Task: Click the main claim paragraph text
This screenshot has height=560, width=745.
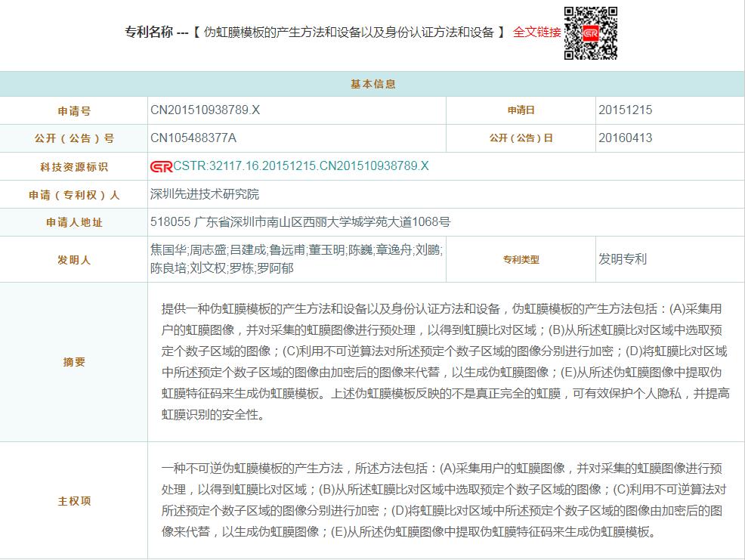Action: click(x=446, y=500)
